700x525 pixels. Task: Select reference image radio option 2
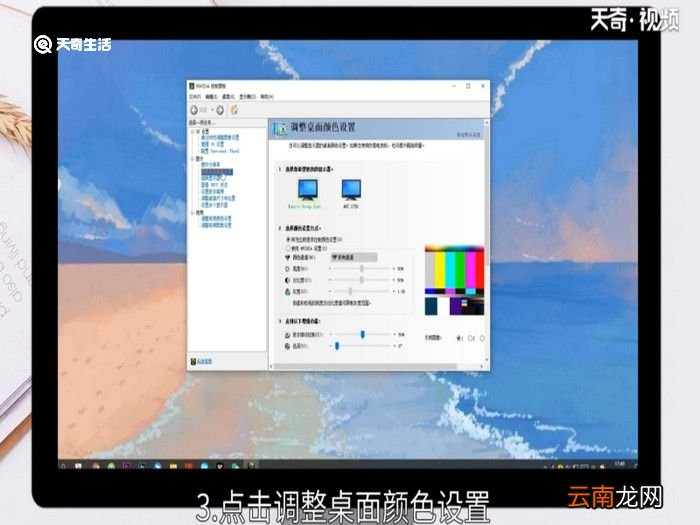[x=470, y=338]
